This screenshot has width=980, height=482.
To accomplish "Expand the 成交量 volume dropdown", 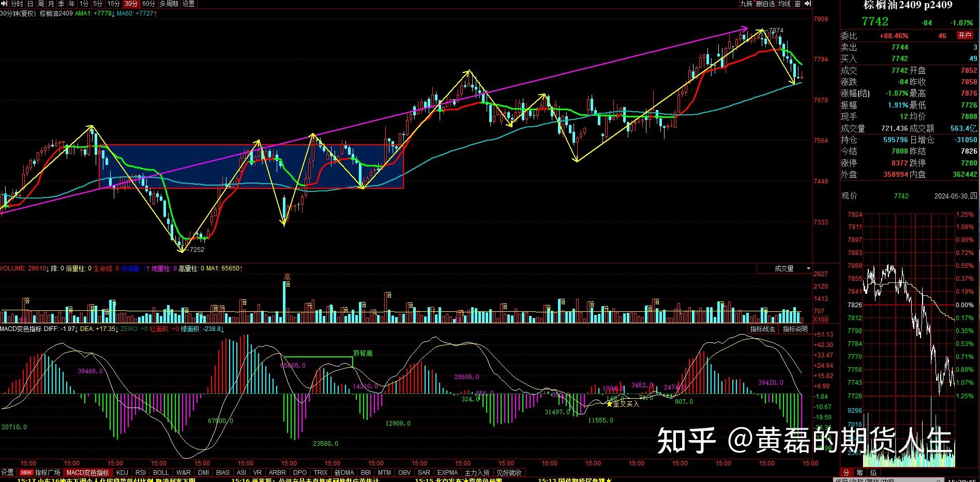I will [808, 268].
